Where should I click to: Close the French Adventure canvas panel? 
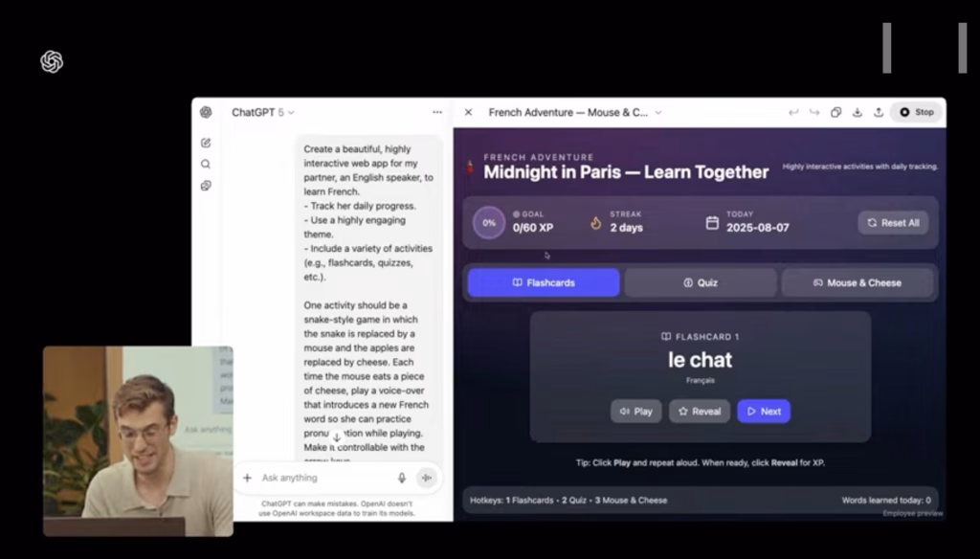tap(468, 113)
